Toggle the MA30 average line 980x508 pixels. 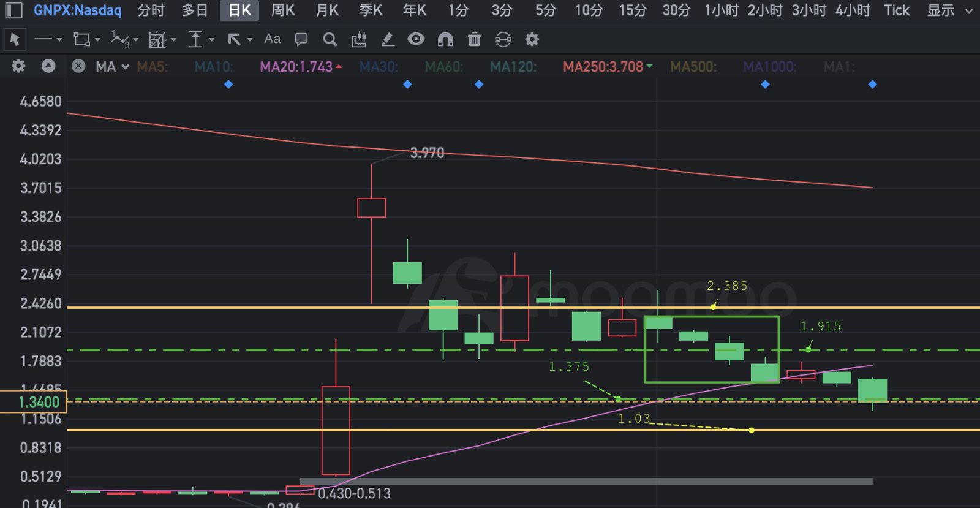(x=379, y=67)
